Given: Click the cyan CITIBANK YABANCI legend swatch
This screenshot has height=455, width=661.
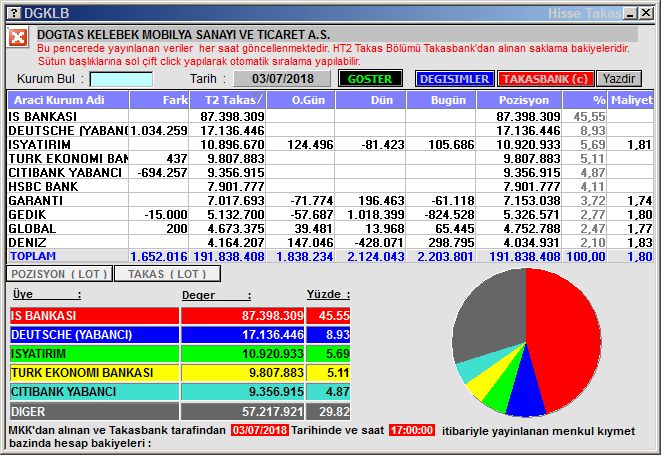Looking at the screenshot, I should pyautogui.click(x=94, y=392).
